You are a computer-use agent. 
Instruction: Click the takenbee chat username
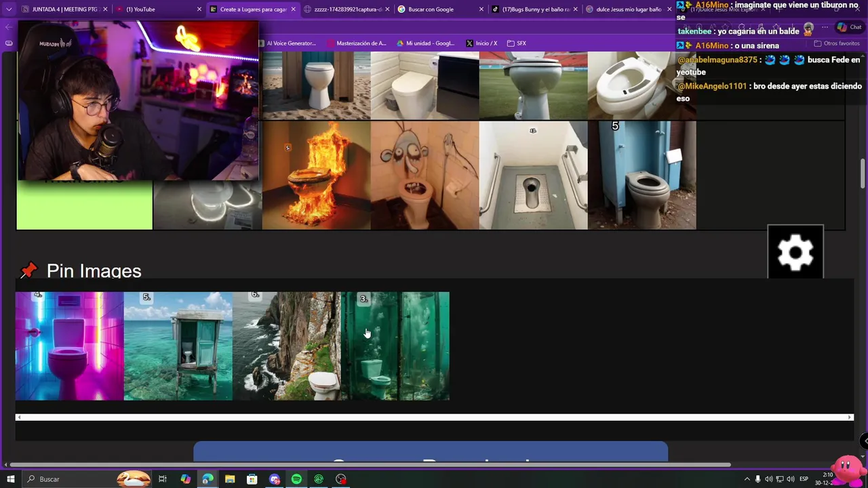[x=693, y=31]
